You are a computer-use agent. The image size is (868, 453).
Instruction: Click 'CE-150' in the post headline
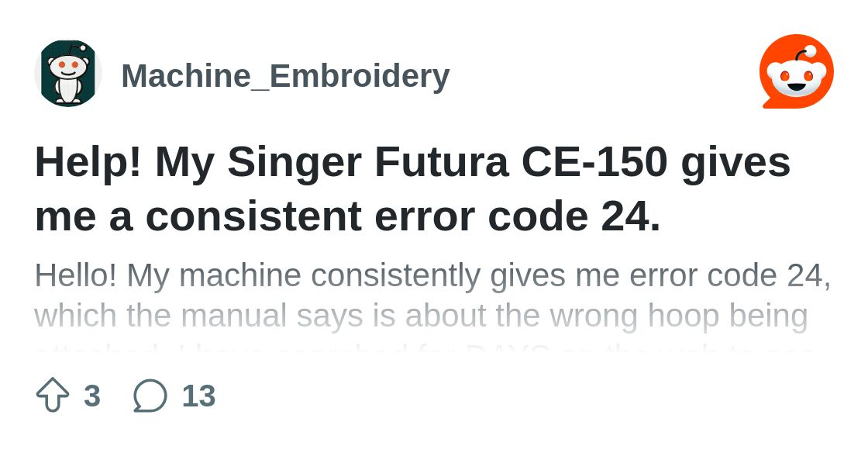[x=594, y=162]
